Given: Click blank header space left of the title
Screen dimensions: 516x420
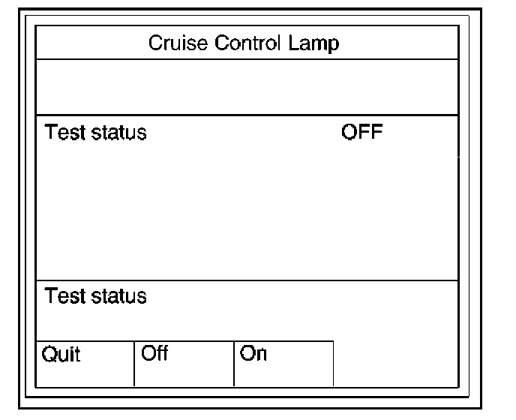Looking at the screenshot, I should click(x=90, y=43).
